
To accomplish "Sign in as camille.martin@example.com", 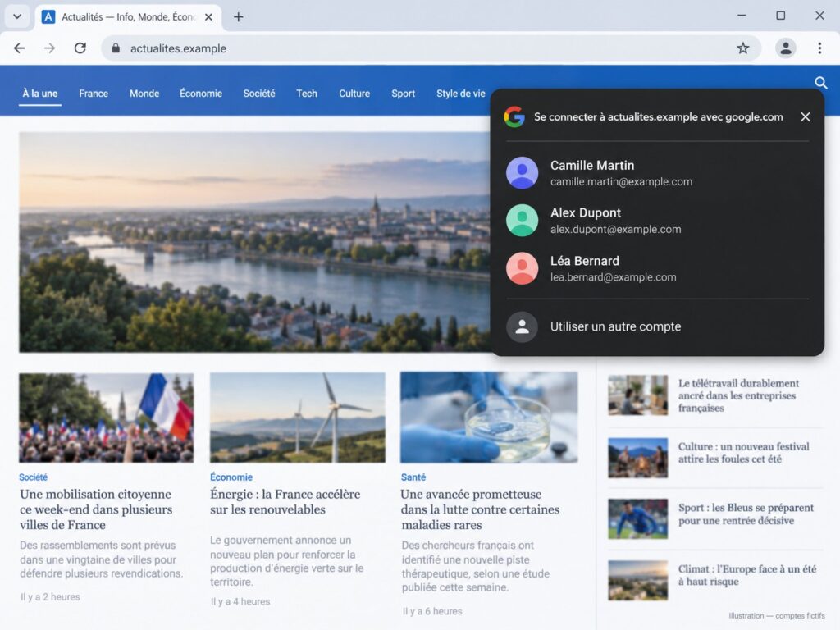I will coord(657,173).
